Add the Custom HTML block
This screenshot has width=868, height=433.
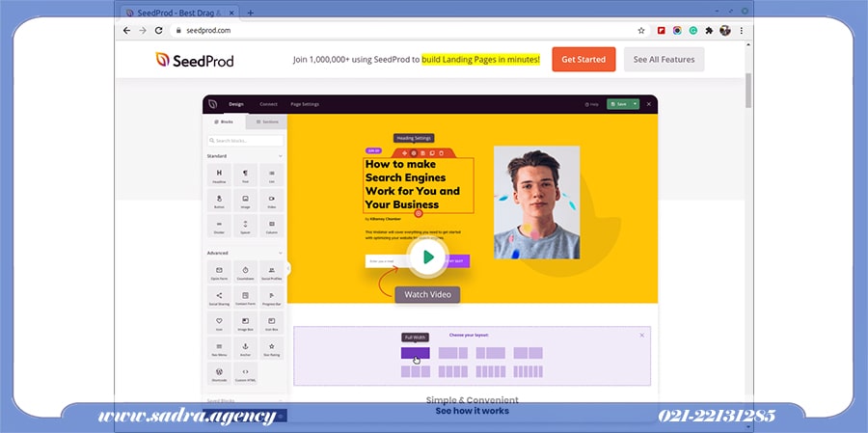tap(245, 374)
